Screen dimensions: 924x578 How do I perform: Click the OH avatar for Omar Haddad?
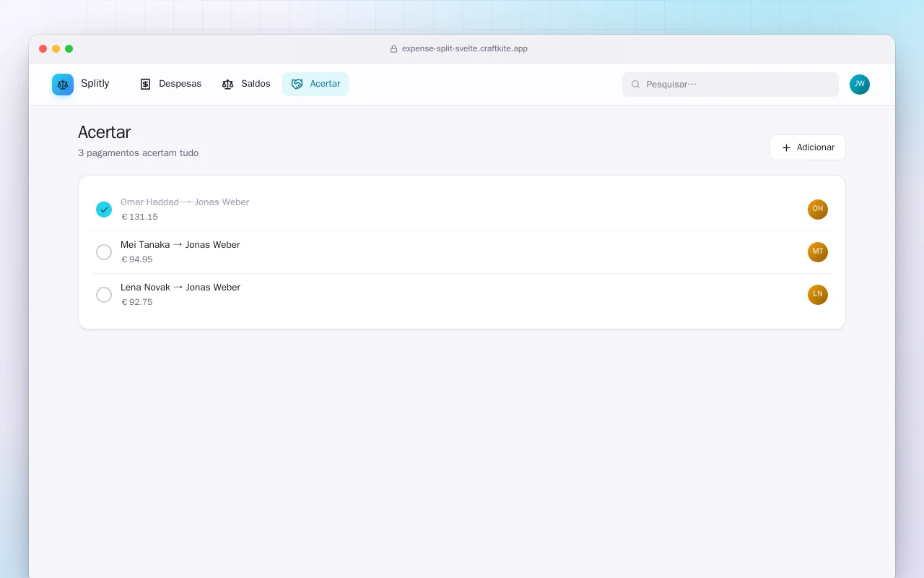click(x=818, y=210)
